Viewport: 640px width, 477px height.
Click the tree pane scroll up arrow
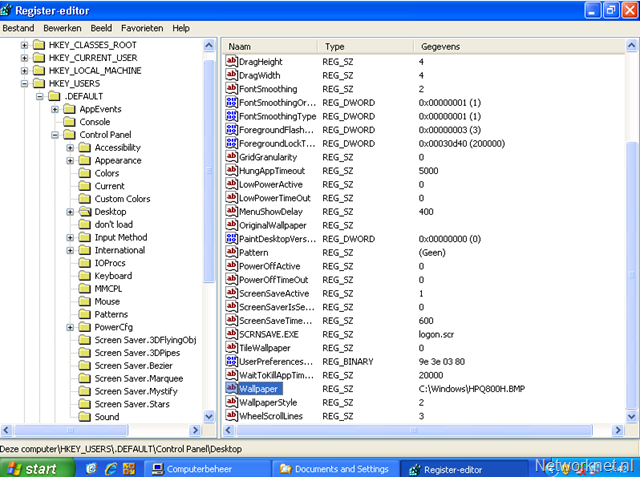coord(209,45)
